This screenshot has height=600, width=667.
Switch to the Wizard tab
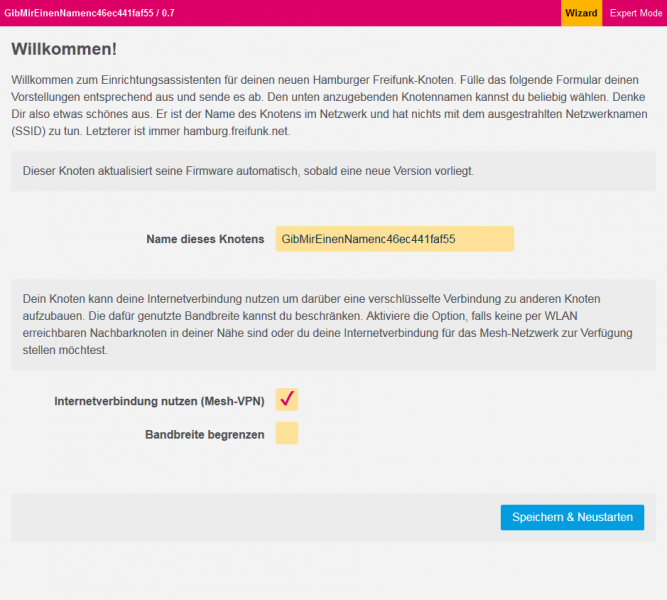coord(581,13)
